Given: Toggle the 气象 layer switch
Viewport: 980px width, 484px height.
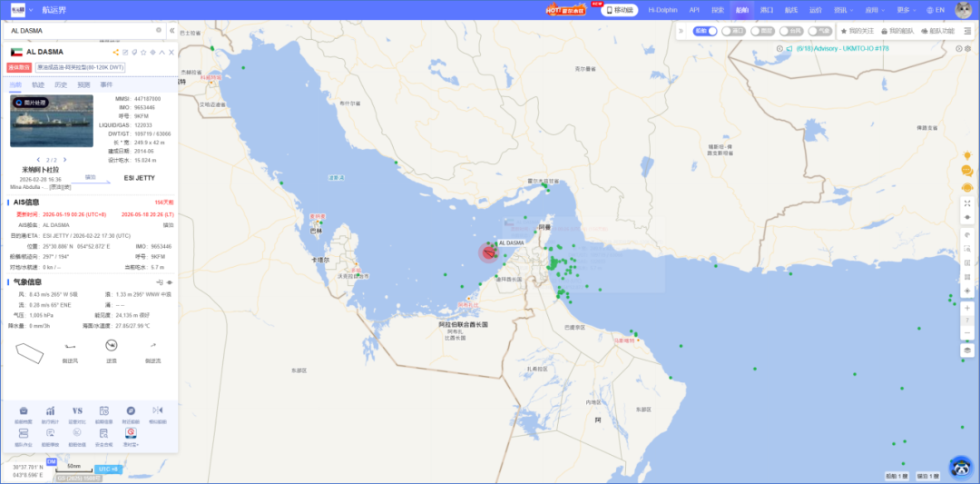Looking at the screenshot, I should (820, 31).
